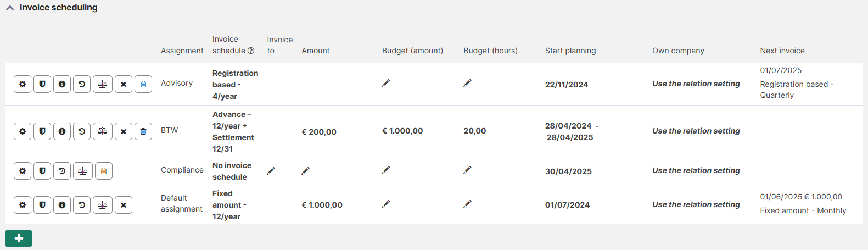Open the help icon beside Invoice schedule header
This screenshot has width=868, height=250.
coord(251,51)
